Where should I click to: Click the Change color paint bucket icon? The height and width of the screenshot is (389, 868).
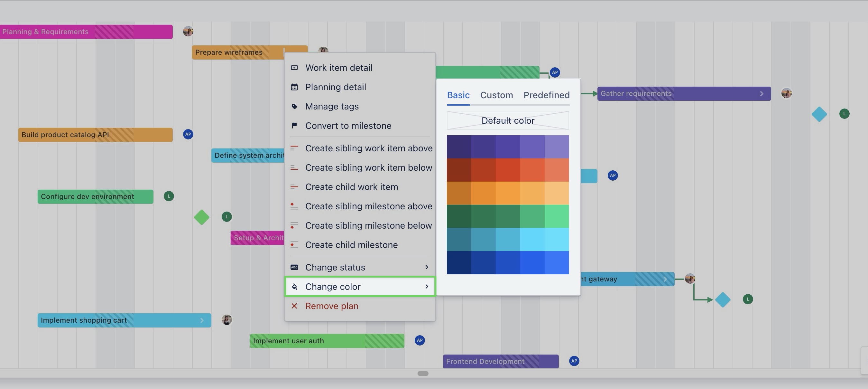pos(294,287)
